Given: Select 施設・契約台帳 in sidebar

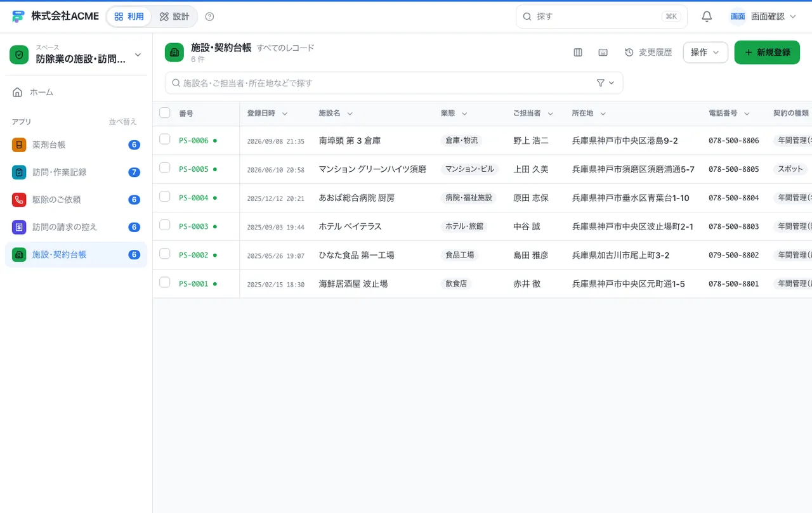Looking at the screenshot, I should click(76, 254).
